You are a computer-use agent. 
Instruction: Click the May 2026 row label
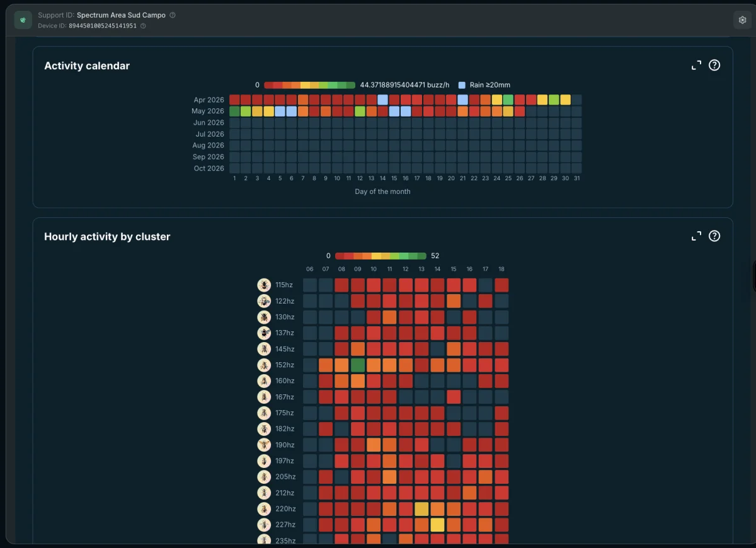(x=208, y=111)
